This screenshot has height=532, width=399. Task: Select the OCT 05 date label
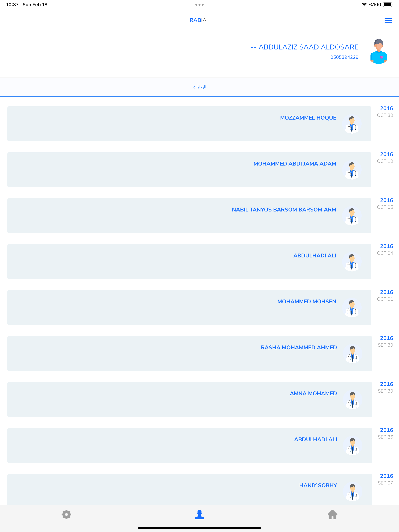pyautogui.click(x=385, y=207)
